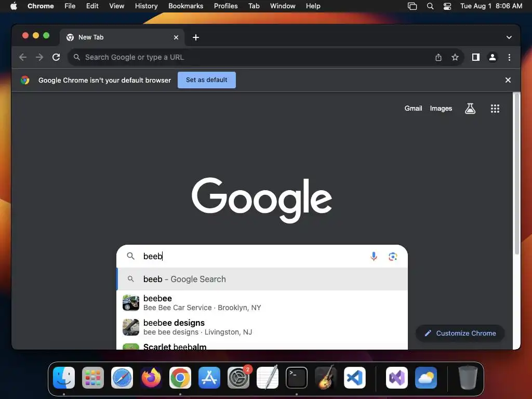Open the Tab menu

click(254, 6)
